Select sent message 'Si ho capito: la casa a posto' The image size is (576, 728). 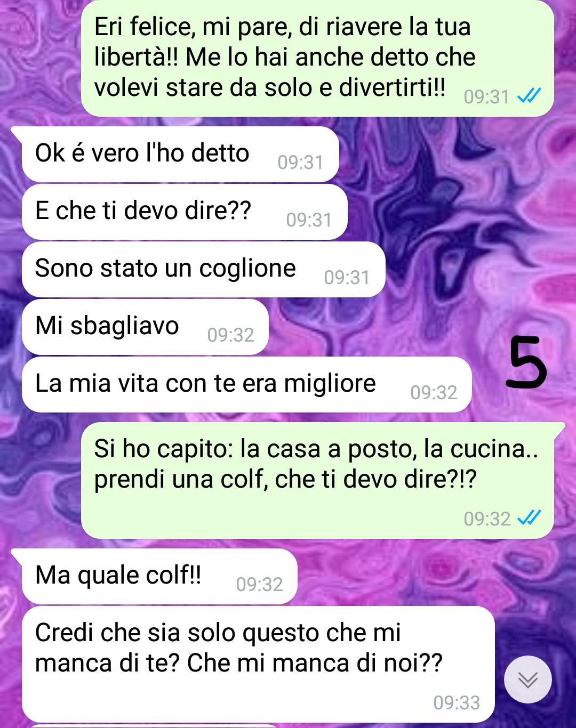click(x=317, y=480)
